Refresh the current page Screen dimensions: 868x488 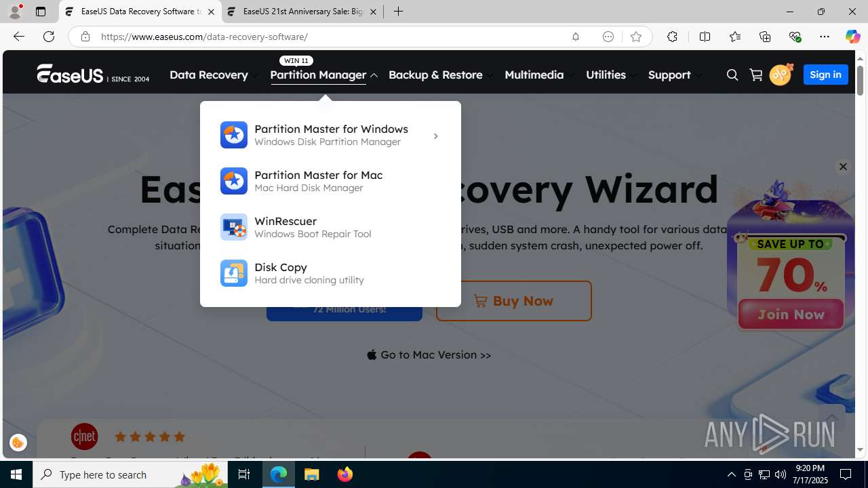pyautogui.click(x=49, y=37)
